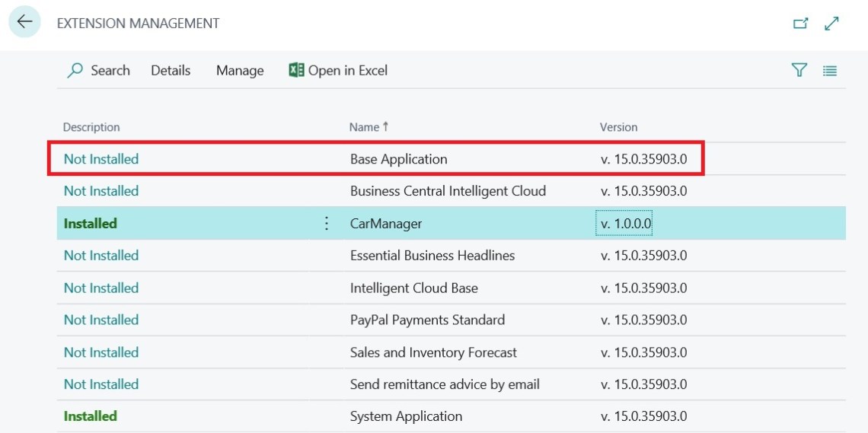Open Not Installed link for Business Central Intelligent Cloud
Screen dimensions: 868x433
click(101, 191)
